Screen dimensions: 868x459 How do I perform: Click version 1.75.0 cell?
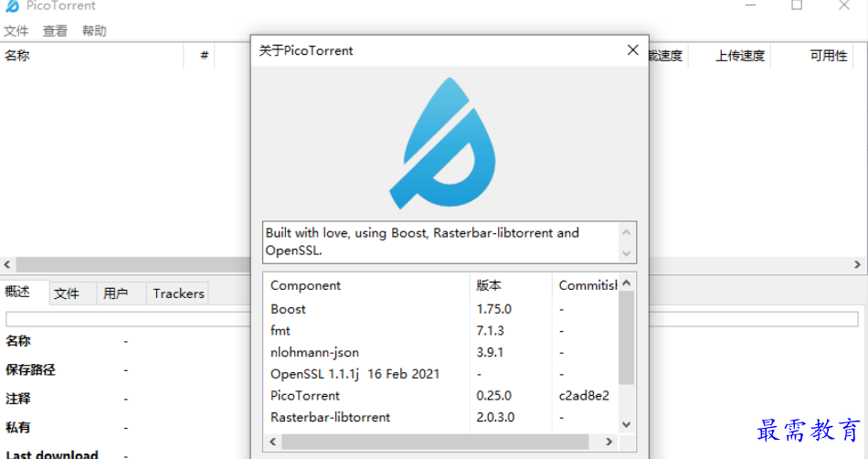[x=493, y=309]
